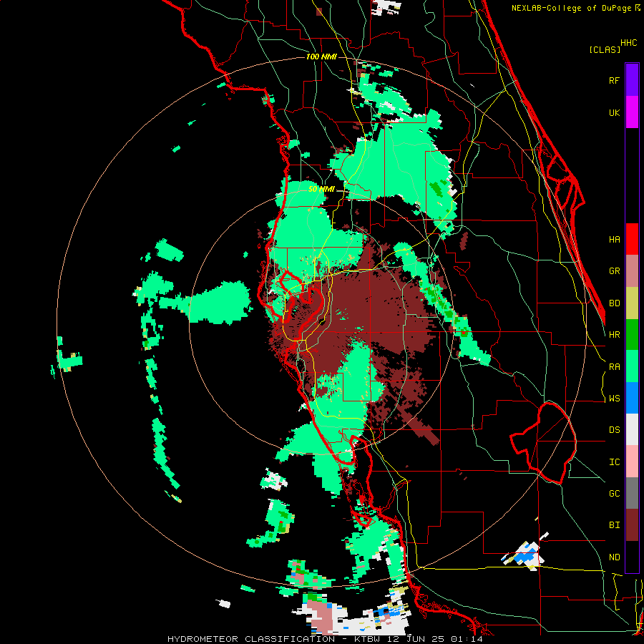Click the DS white legend swatch
The image size is (644, 644).
(632, 429)
